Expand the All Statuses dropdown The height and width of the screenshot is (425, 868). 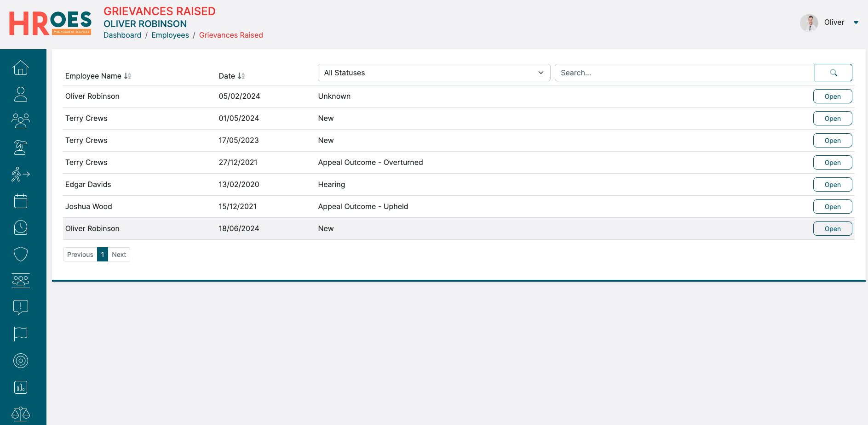pyautogui.click(x=434, y=73)
